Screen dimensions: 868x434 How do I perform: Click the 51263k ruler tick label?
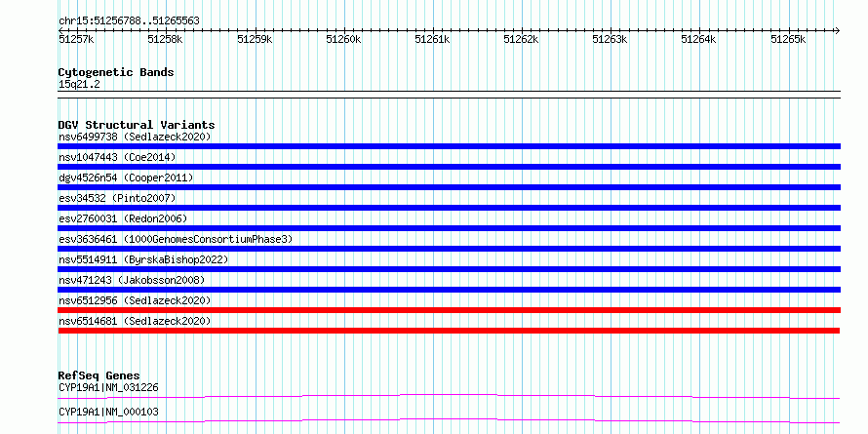[x=610, y=40]
